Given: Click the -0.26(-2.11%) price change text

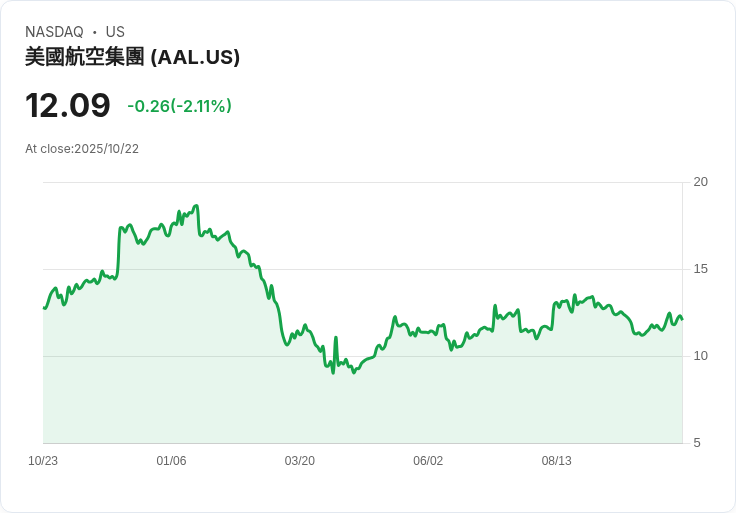Looking at the screenshot, I should click(179, 106).
